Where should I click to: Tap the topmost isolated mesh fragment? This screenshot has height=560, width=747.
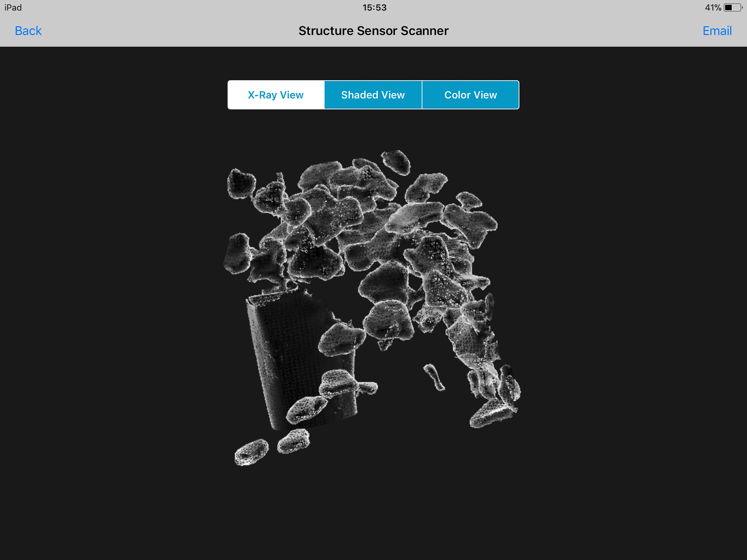click(397, 162)
